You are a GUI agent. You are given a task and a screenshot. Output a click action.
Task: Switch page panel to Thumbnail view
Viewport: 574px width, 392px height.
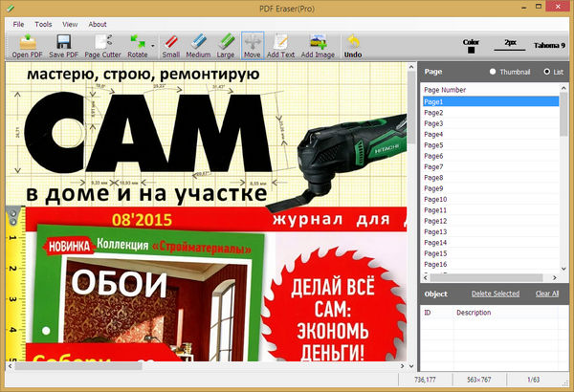(493, 72)
